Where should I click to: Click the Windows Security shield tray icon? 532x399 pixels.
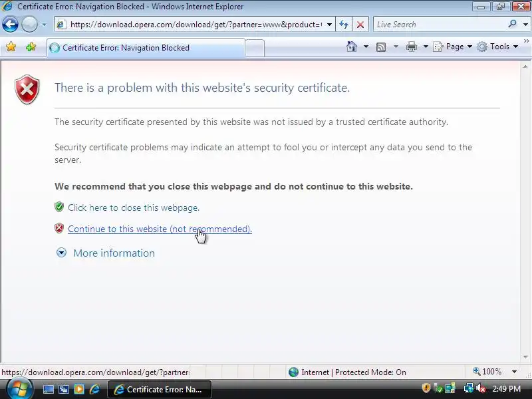(x=426, y=388)
